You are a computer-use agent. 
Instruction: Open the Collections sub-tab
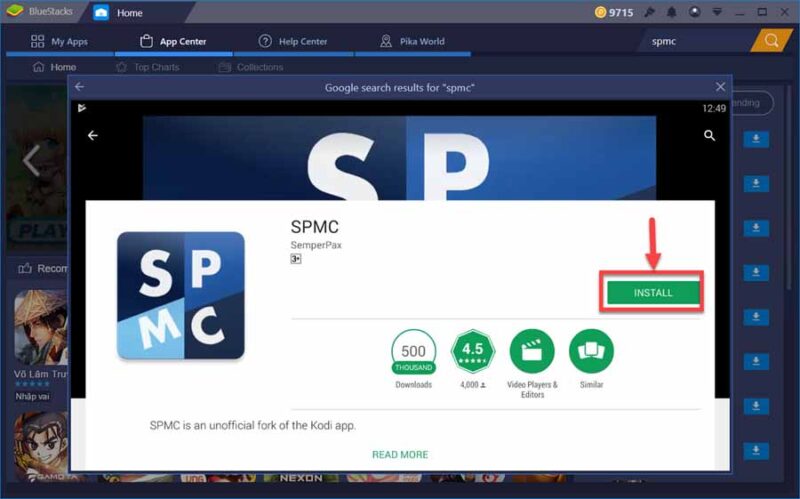tap(251, 67)
